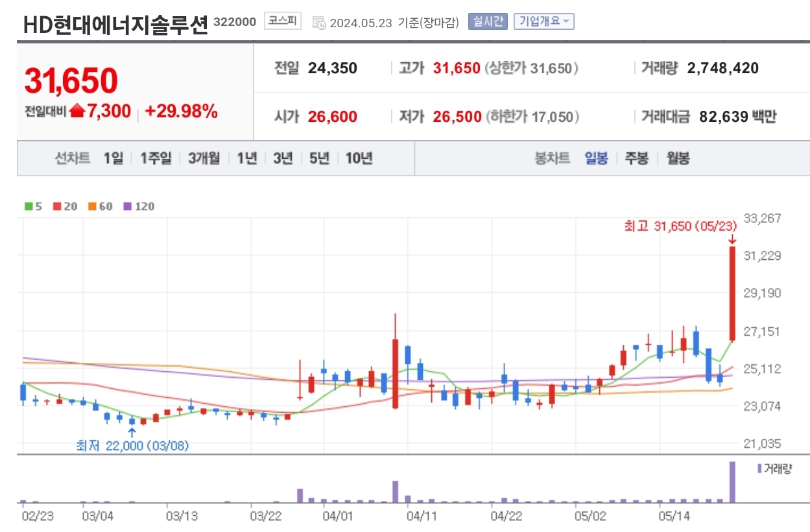This screenshot has height=532, width=810.
Task: Click the 33,267 price axis label
Action: [763, 218]
